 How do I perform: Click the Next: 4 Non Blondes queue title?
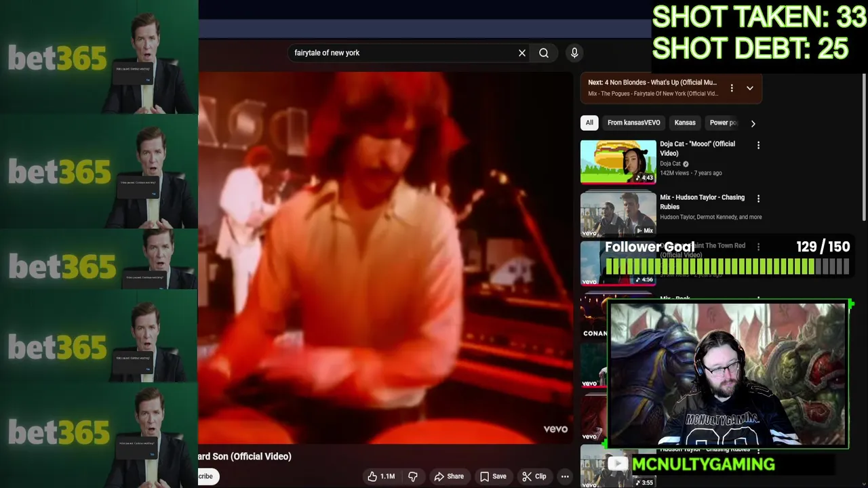(652, 83)
